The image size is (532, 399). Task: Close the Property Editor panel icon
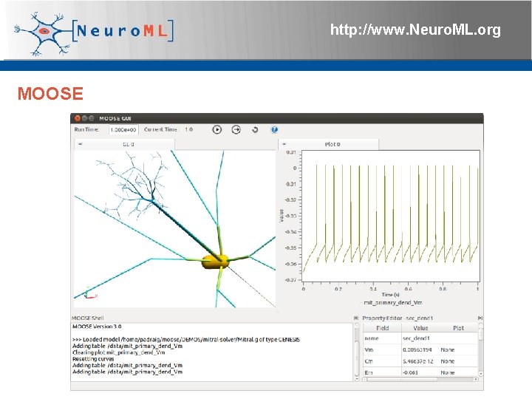(480, 318)
